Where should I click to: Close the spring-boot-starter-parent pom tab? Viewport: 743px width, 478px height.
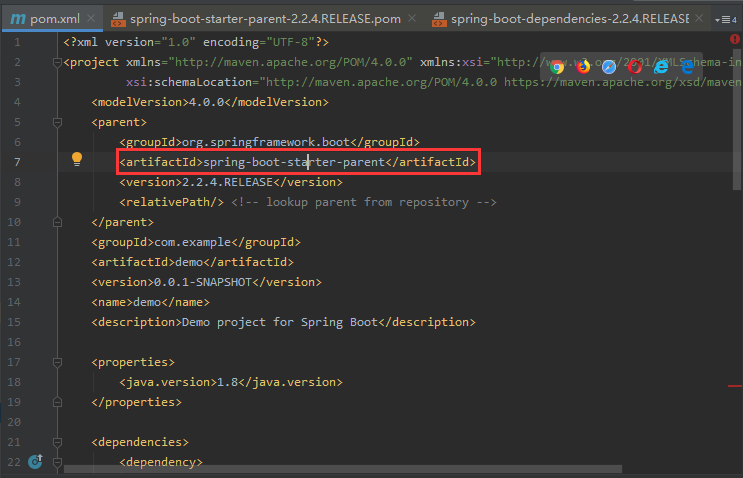[x=412, y=18]
